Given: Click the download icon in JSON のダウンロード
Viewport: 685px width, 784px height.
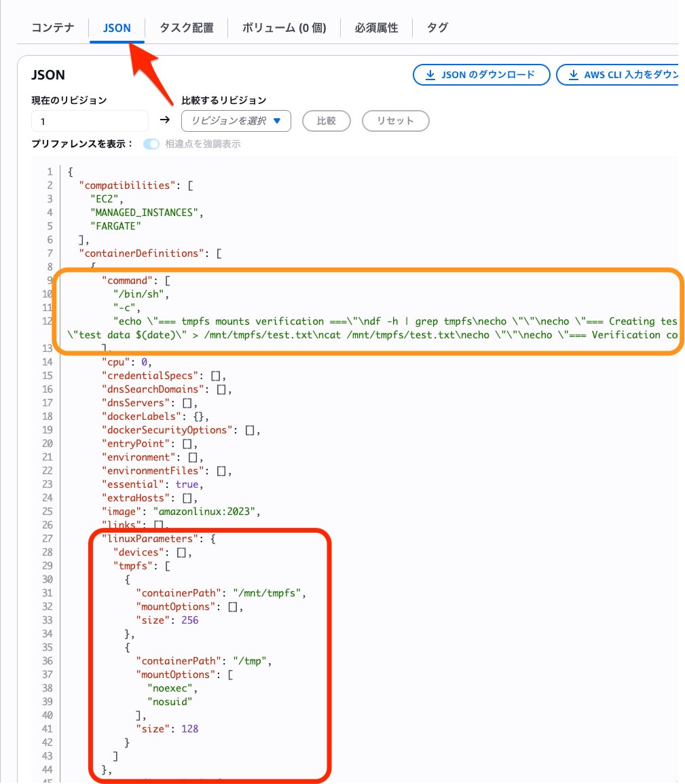Looking at the screenshot, I should coord(430,75).
